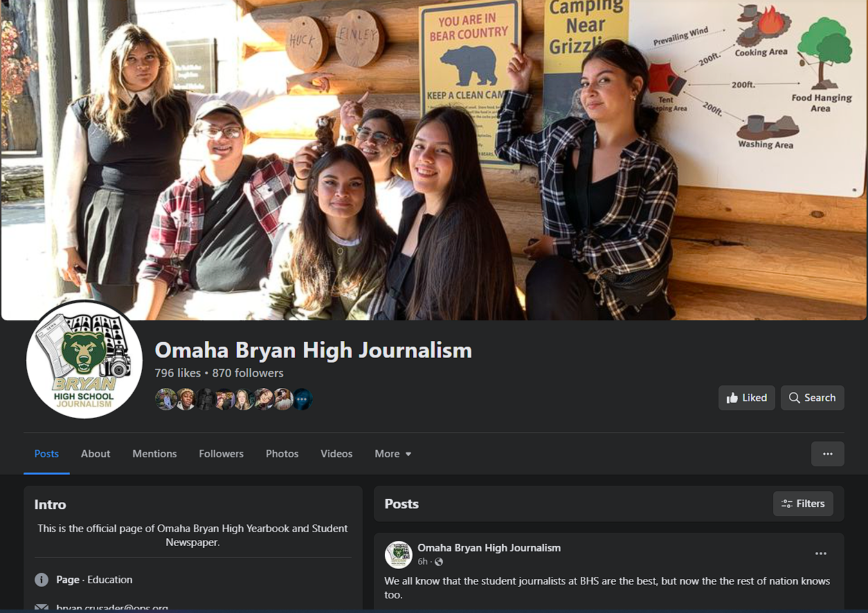Click the globe audience icon on post
Viewport: 868px width, 613px height.
[439, 562]
